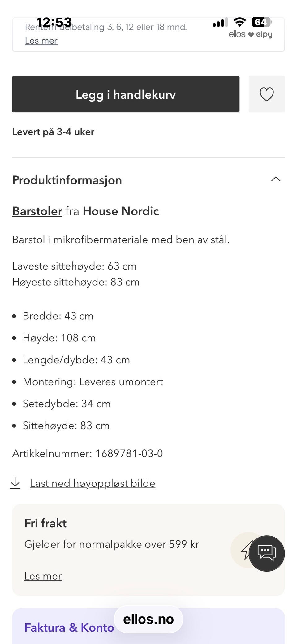The image size is (297, 644).
Task: Click the download arrow icon
Action: (15, 483)
